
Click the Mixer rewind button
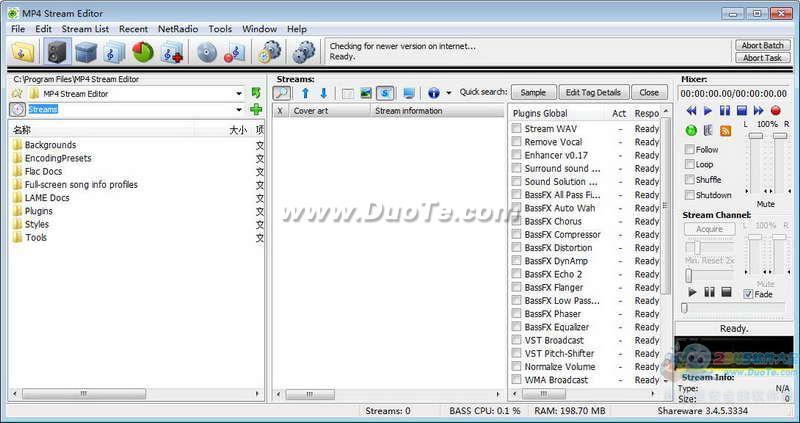click(691, 111)
